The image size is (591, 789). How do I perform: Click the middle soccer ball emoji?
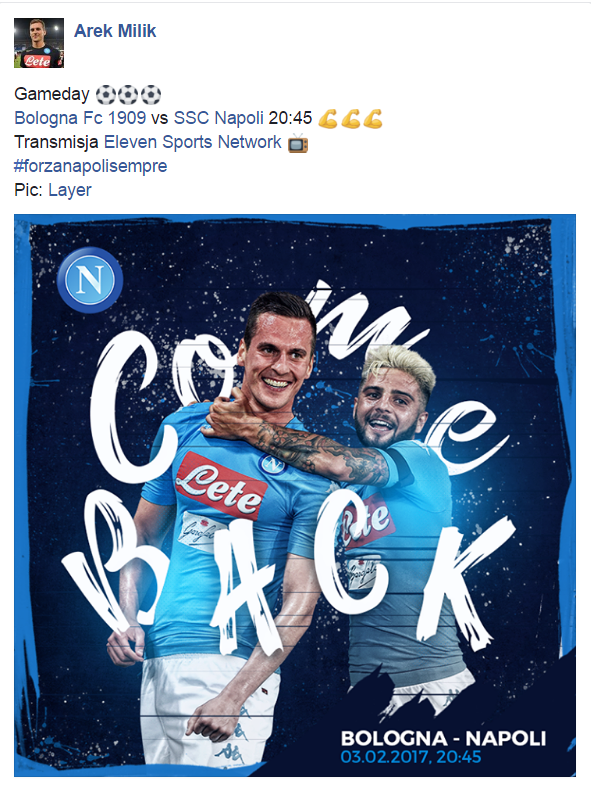coord(128,95)
